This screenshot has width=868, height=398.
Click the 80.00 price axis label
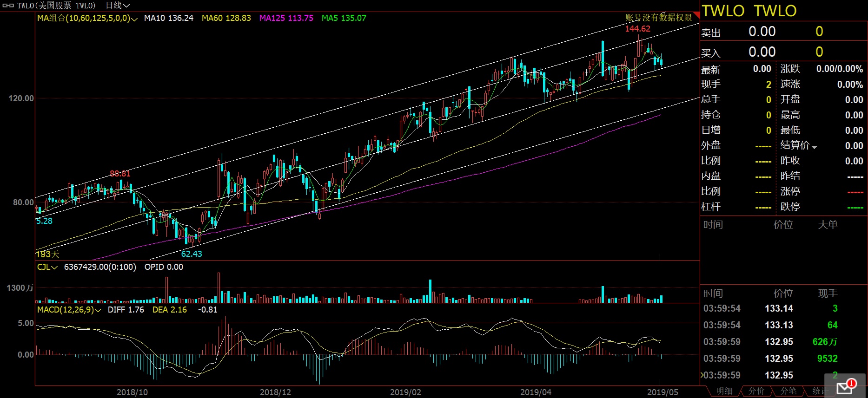pyautogui.click(x=23, y=202)
